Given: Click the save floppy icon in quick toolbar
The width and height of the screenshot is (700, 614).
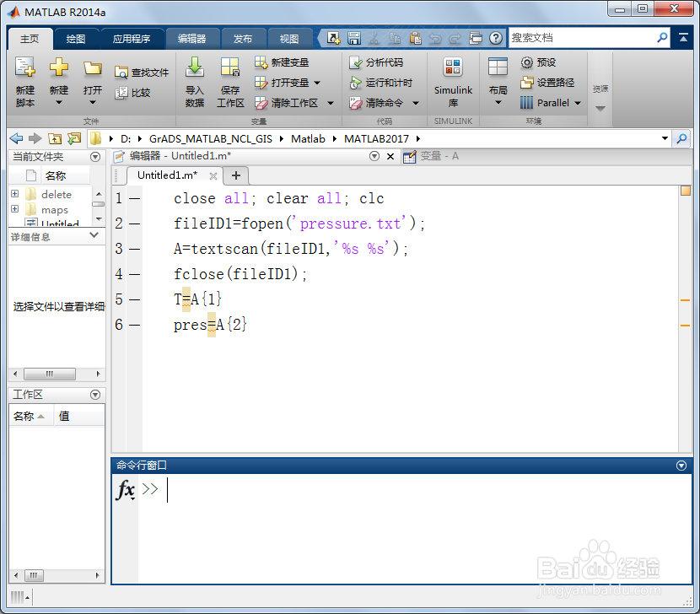Looking at the screenshot, I should tap(354, 38).
